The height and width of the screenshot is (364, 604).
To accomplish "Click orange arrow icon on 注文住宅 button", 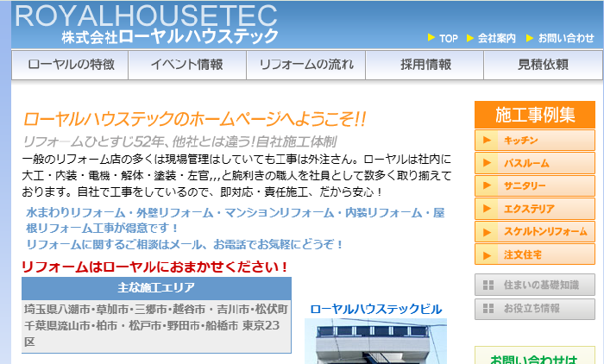I will [487, 255].
